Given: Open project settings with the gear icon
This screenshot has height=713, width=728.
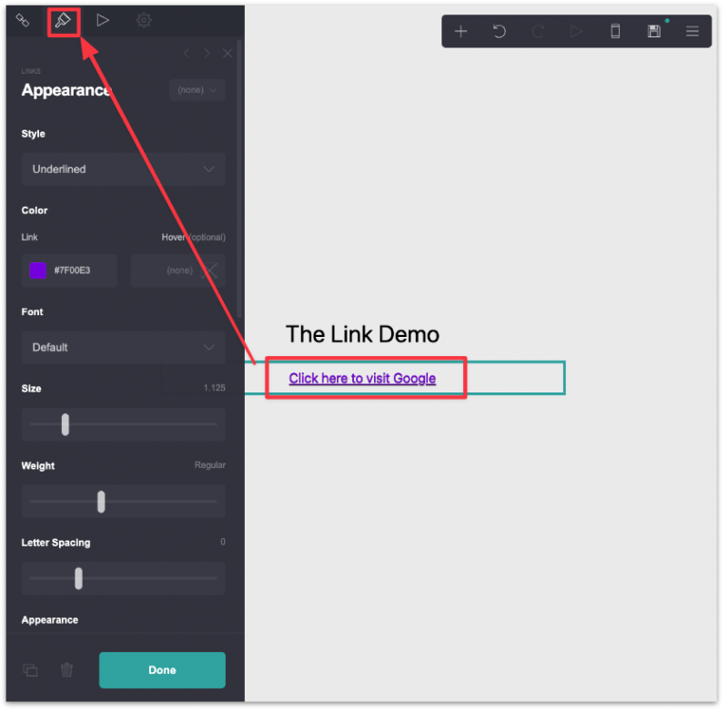Looking at the screenshot, I should tap(144, 20).
